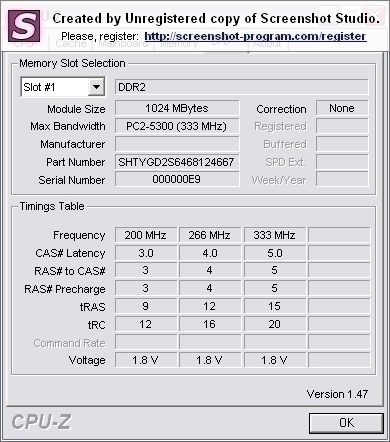390x442 pixels.
Task: Click the tRC value 16
Action: [210, 325]
